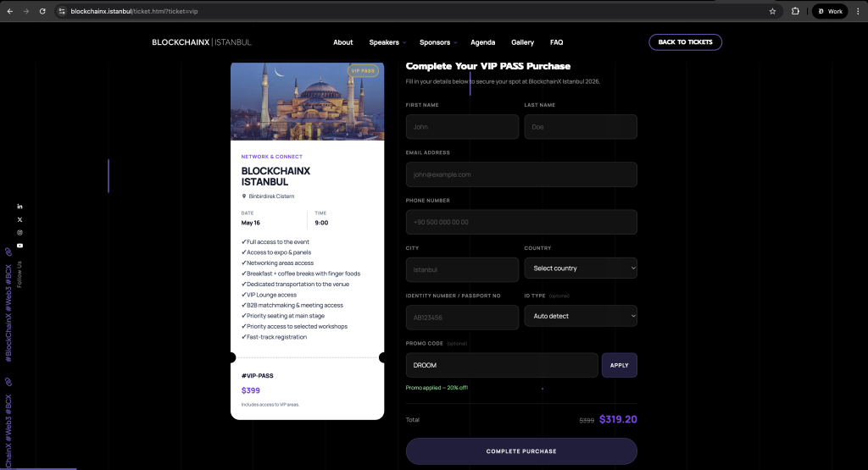The height and width of the screenshot is (470, 868).
Task: Click the browser forward arrow
Action: (x=26, y=11)
